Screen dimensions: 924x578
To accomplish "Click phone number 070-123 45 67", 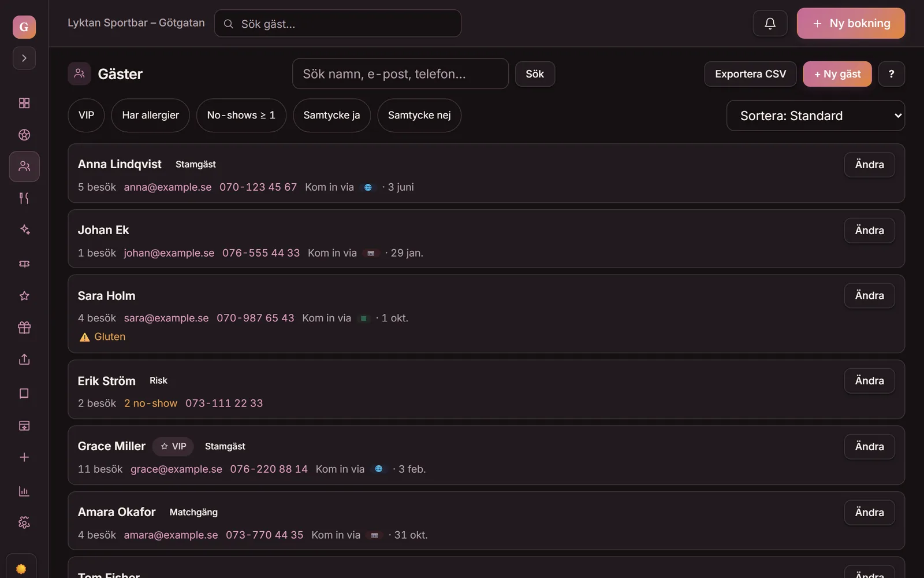I will (x=258, y=187).
